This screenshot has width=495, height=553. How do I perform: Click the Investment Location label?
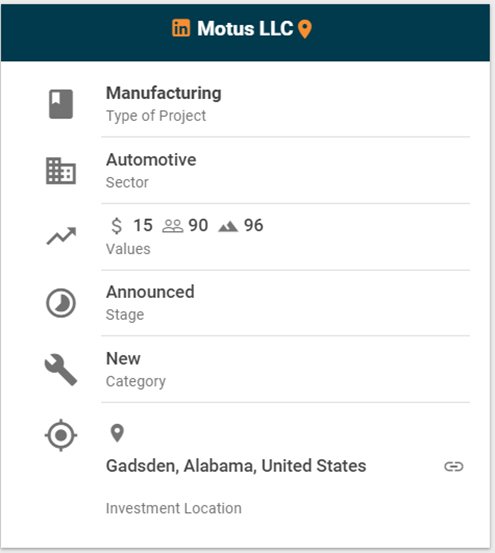174,508
